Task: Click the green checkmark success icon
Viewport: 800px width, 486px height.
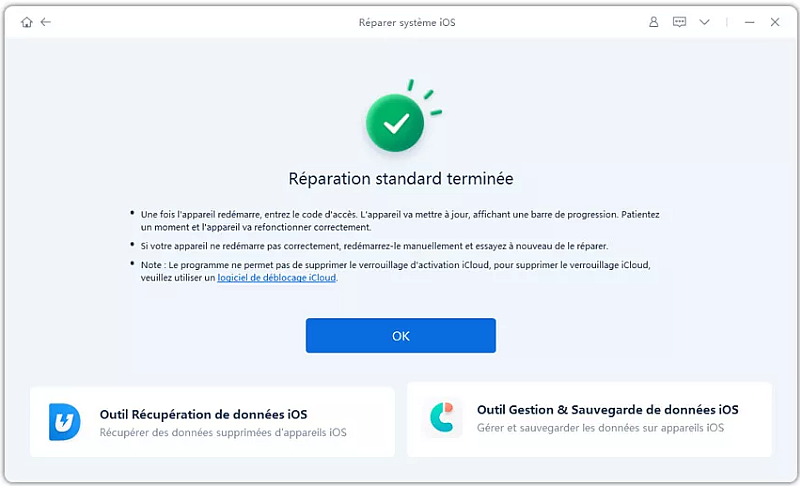Action: (396, 123)
